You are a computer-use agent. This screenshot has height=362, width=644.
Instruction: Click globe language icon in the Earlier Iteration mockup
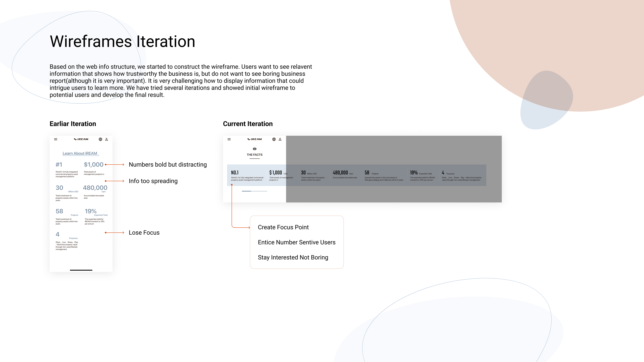100,139
